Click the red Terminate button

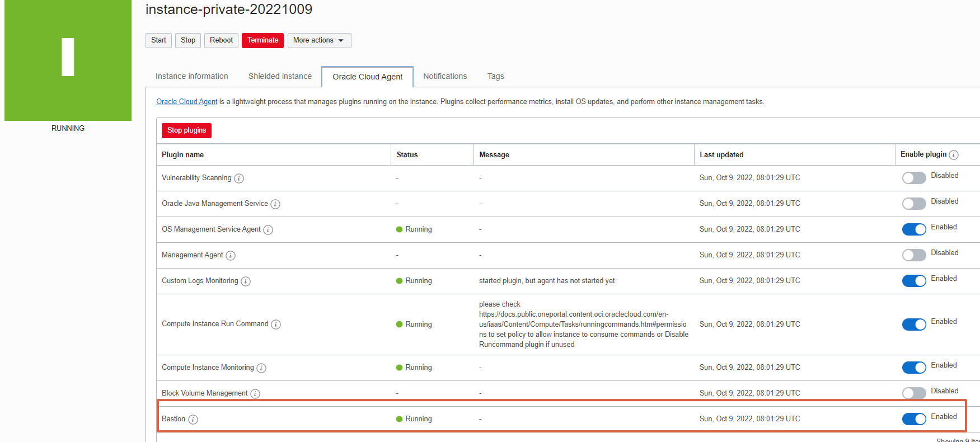click(262, 40)
